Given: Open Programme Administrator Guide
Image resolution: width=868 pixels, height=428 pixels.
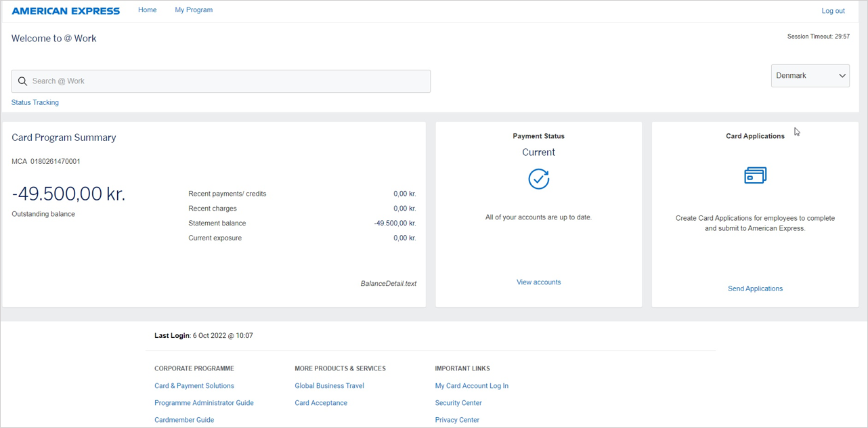Looking at the screenshot, I should [x=204, y=403].
